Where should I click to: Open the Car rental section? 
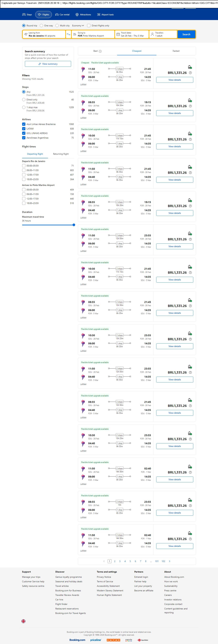tap(62, 15)
